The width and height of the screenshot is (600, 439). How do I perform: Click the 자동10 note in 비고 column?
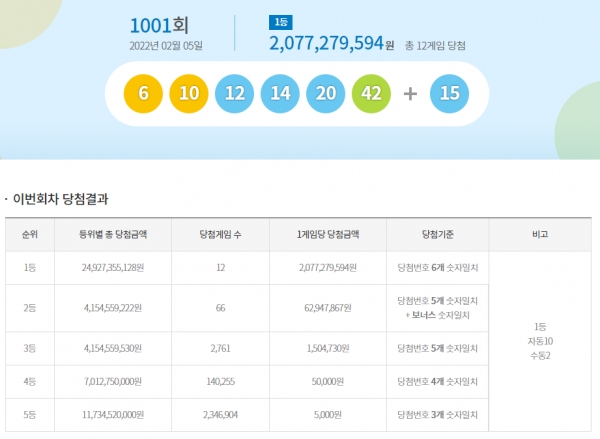point(540,341)
